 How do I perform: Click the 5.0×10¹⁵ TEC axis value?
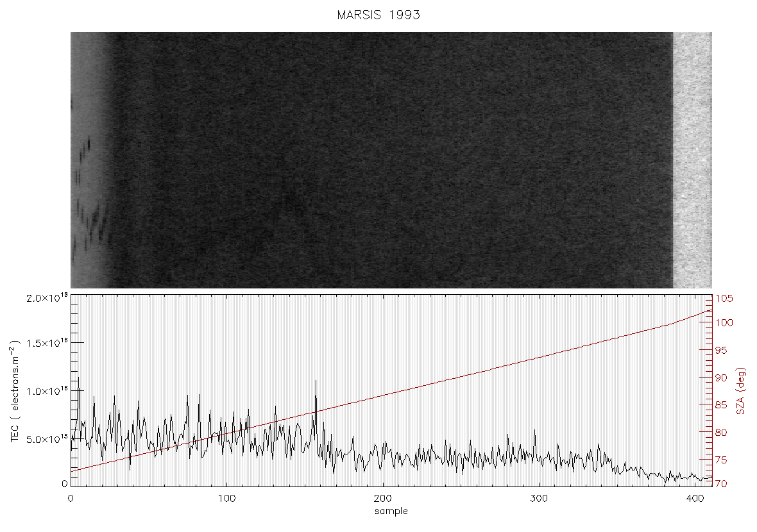coord(47,439)
